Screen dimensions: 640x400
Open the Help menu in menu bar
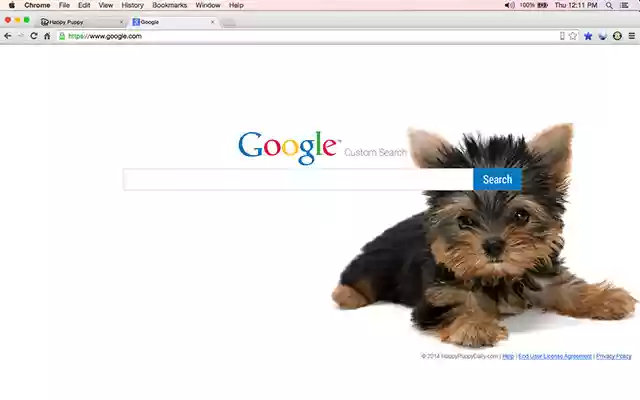click(236, 5)
